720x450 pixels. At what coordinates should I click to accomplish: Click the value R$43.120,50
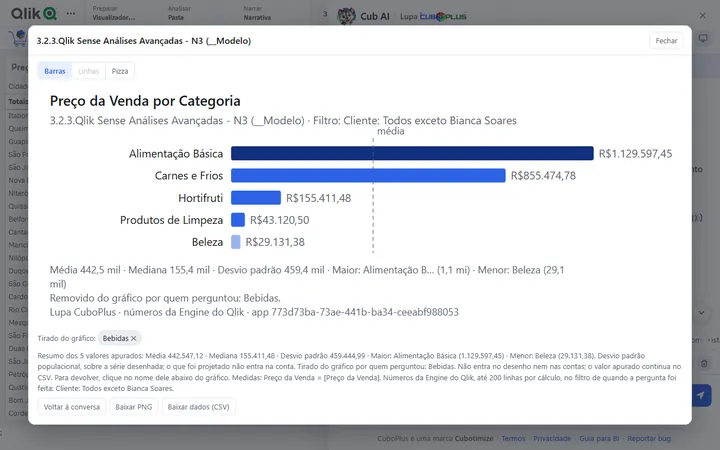279,220
